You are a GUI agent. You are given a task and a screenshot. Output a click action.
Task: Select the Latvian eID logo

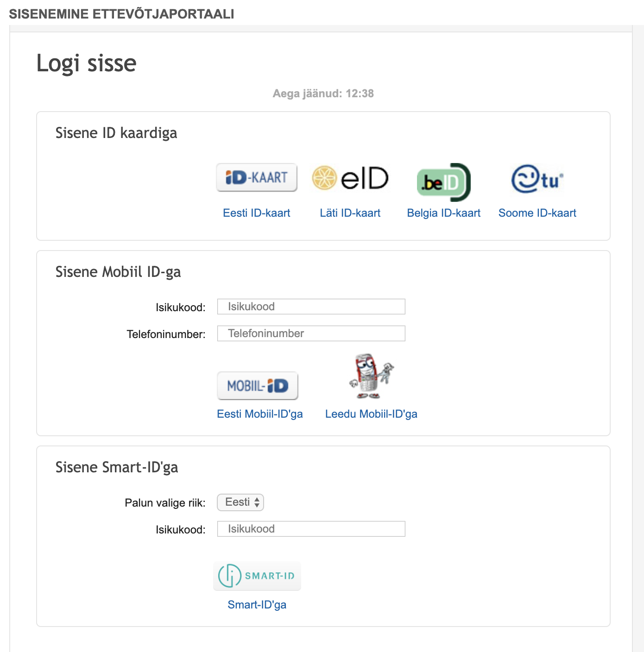(x=350, y=178)
